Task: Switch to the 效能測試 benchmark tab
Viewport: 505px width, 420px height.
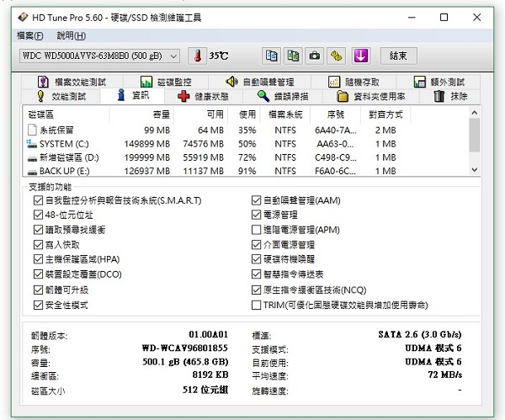Action: (61, 96)
